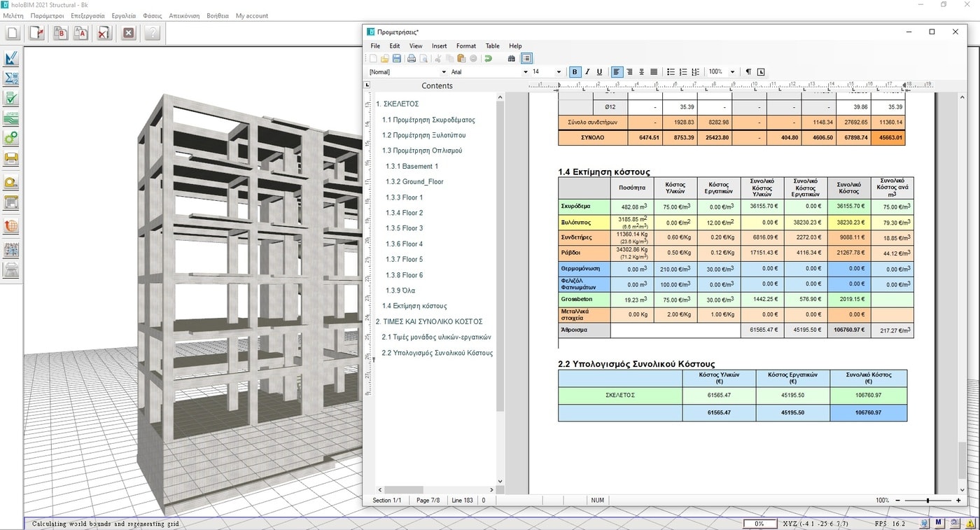Toggle underline formatting
980x530 pixels.
tap(599, 71)
